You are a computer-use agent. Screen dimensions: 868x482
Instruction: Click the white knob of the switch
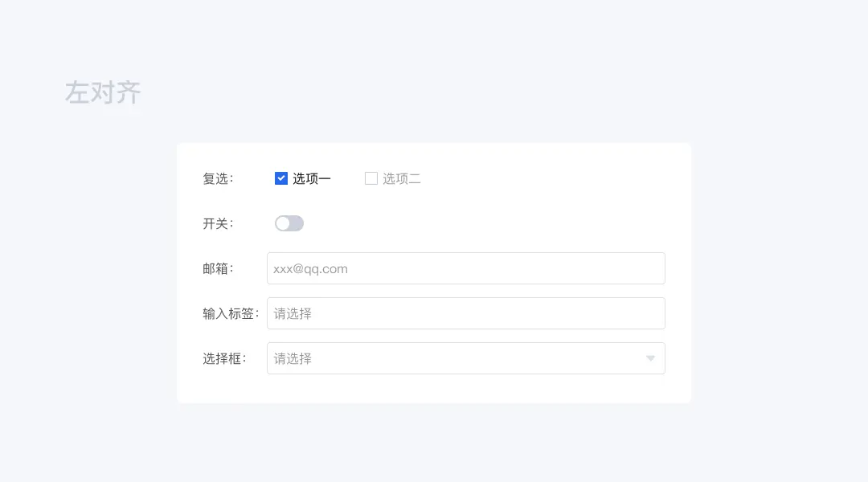tap(283, 223)
